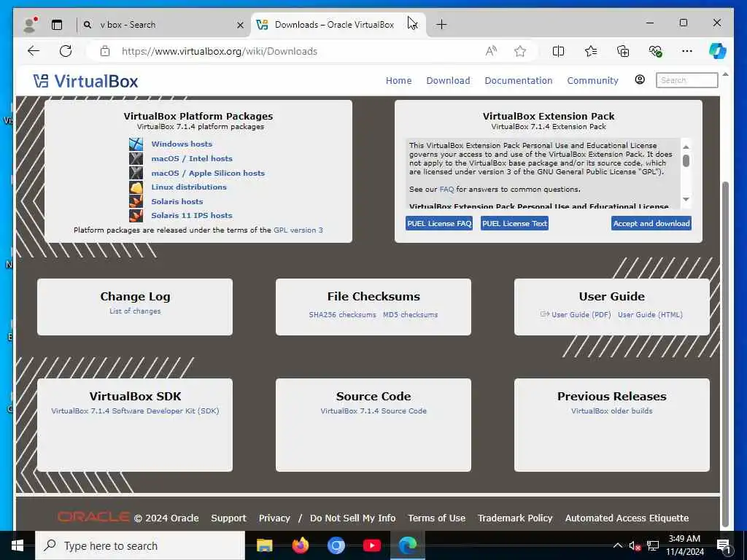Open the SHA256 checksums link
Screen dimensions: 747x560
(343, 315)
